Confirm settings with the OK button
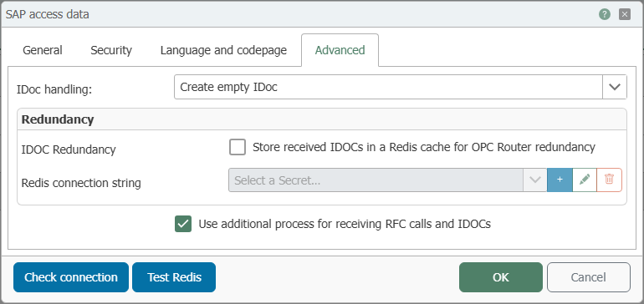 pos(501,277)
